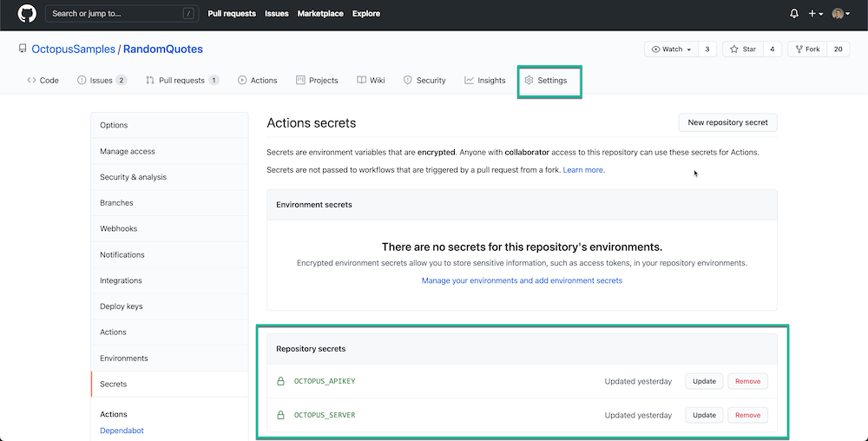Open Issues in top navigation
Image resolution: width=868 pixels, height=441 pixels.
pos(277,14)
